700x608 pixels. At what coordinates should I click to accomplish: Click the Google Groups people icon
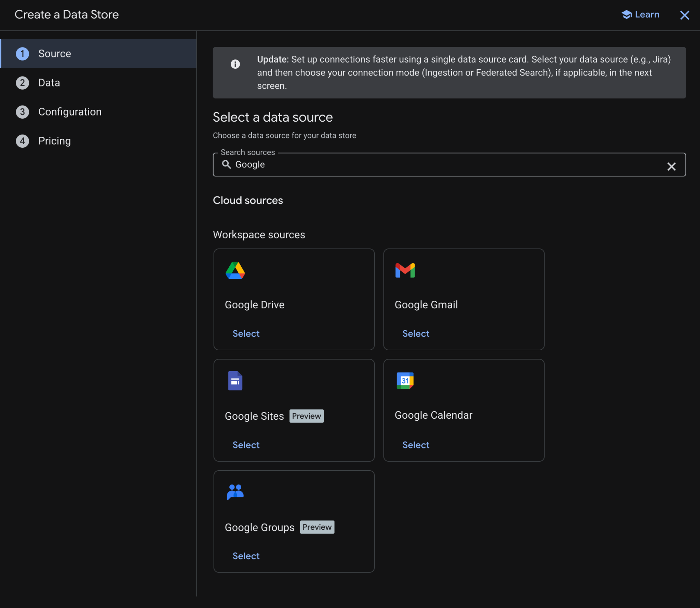(235, 492)
